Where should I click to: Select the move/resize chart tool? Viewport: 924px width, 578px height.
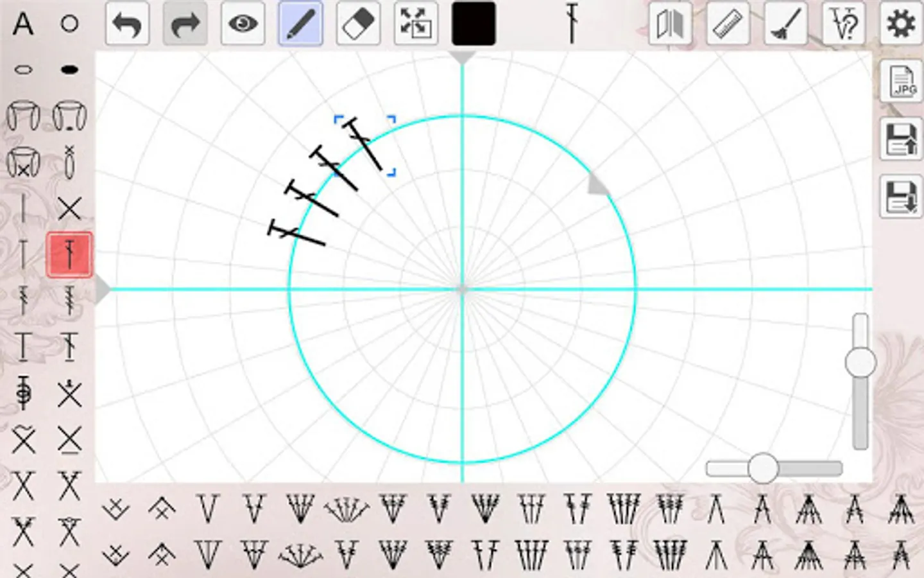click(x=416, y=23)
